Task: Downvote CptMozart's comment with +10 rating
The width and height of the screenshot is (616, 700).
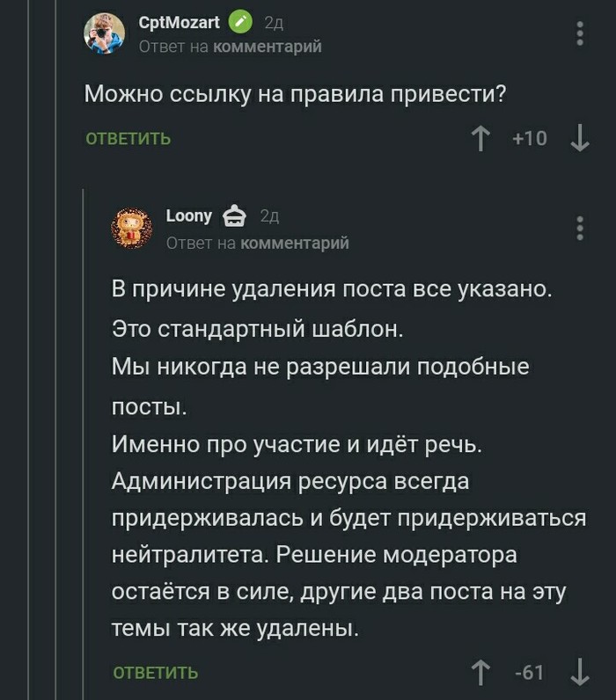Action: click(x=580, y=139)
